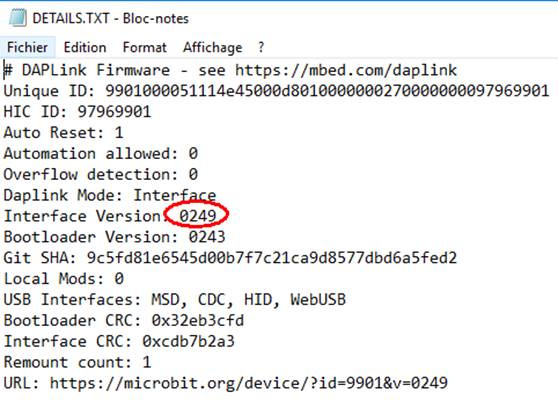Click the Automation allowed value 0
Screen dimensions: 558x400
[x=193, y=154]
